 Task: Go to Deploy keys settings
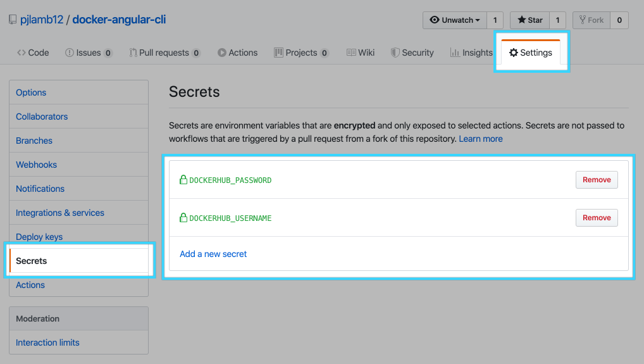point(78,237)
